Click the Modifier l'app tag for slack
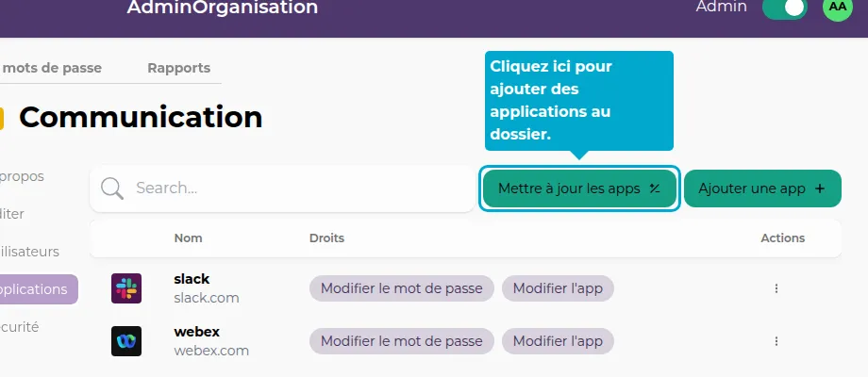Viewport: 868px width, 377px height. point(558,288)
